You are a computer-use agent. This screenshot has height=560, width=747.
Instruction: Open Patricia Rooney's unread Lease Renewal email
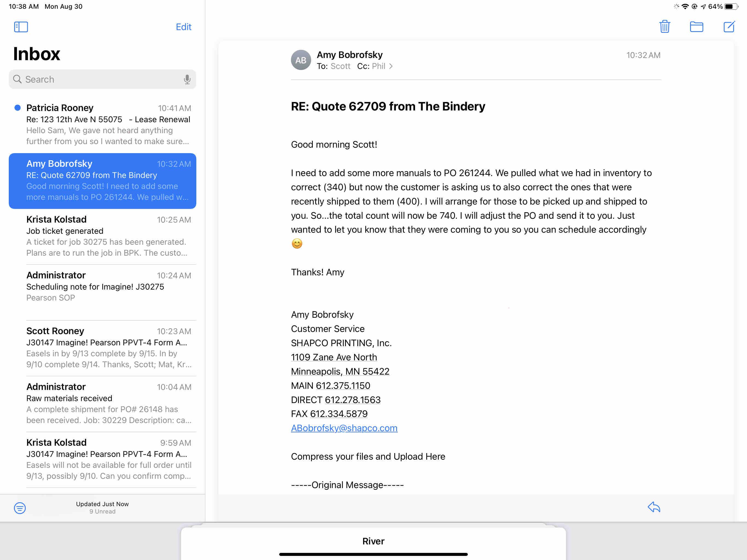[x=108, y=124]
